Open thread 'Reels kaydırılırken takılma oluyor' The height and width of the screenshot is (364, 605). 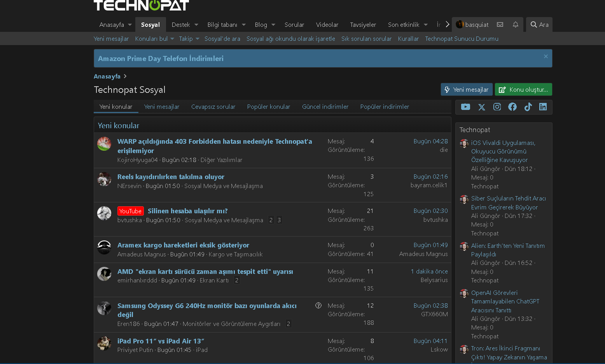click(x=171, y=177)
